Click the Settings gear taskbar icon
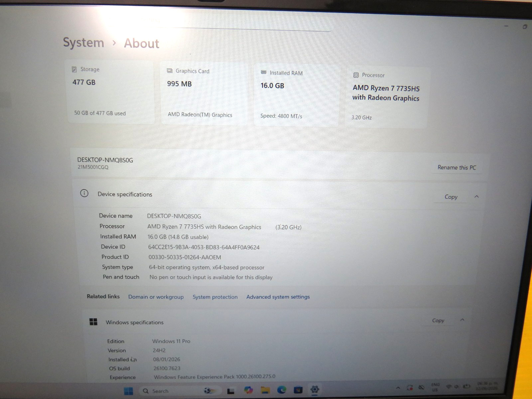This screenshot has height=399, width=532. (x=315, y=389)
